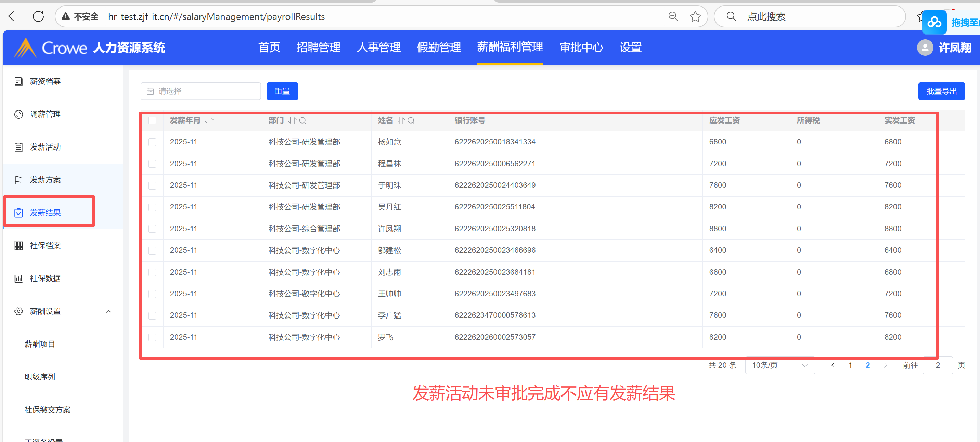Click the 社保数据 chart icon

coord(18,278)
